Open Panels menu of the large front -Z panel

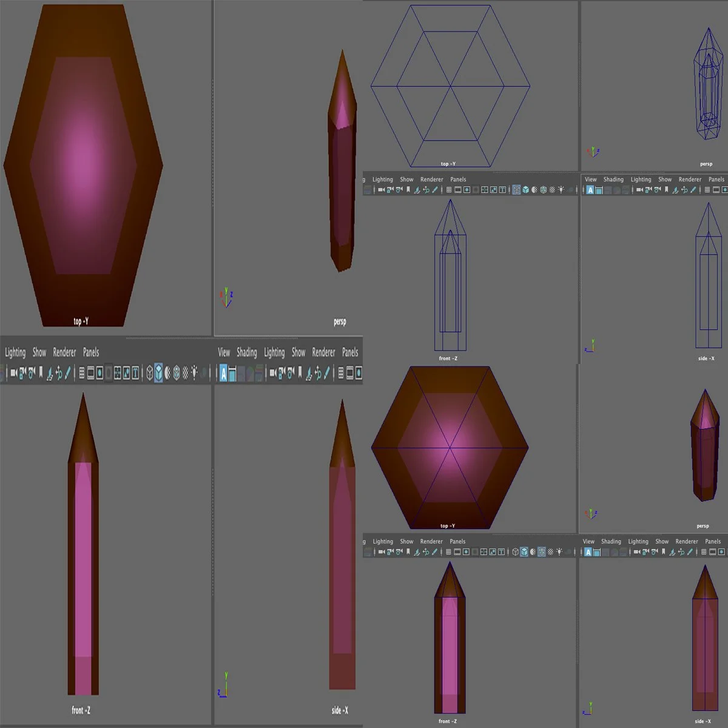pos(91,352)
